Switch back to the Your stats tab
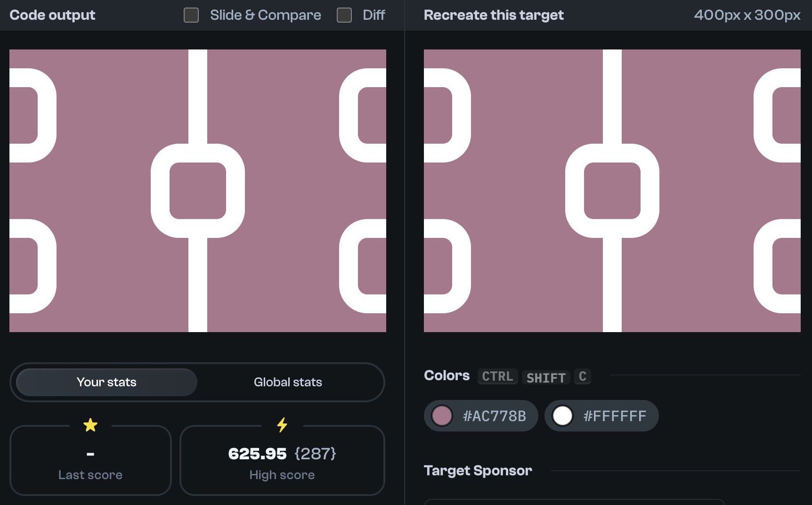The width and height of the screenshot is (812, 505). [106, 382]
